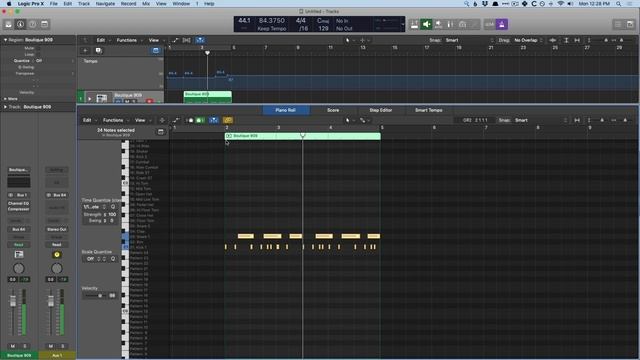The image size is (640, 360).
Task: Click the add track plus button
Action: coord(85,51)
